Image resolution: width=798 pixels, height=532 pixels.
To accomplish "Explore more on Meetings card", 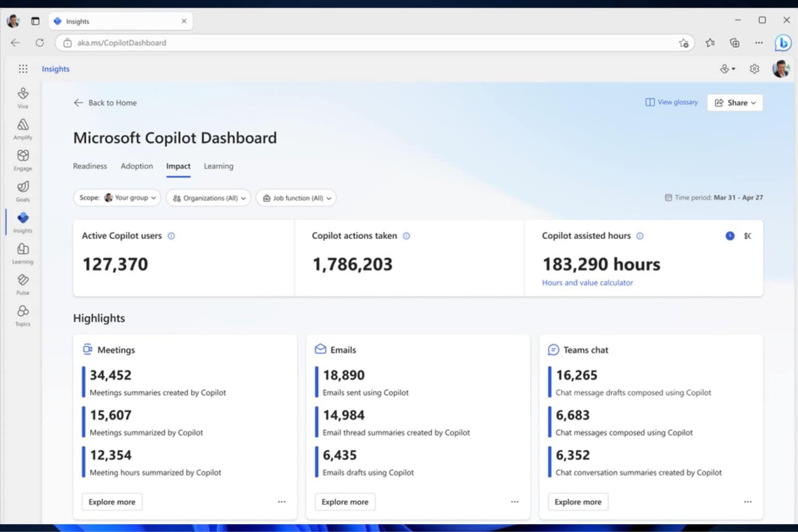I will [112, 502].
